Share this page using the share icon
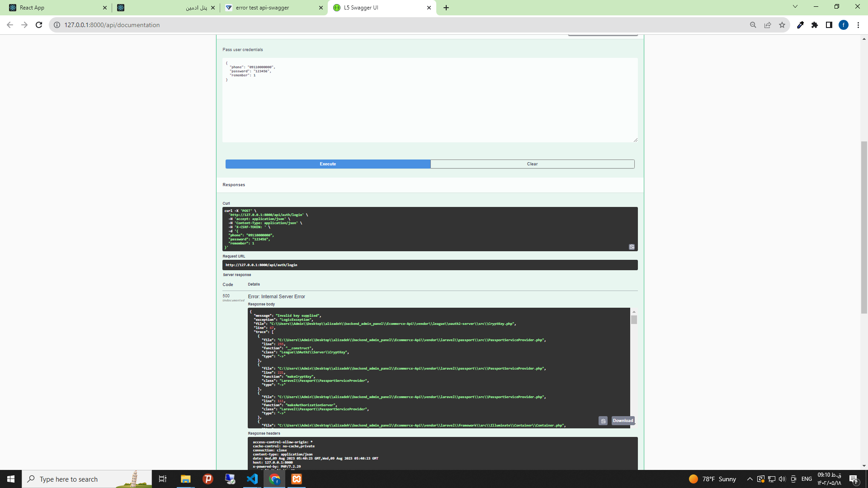The height and width of the screenshot is (488, 868). pyautogui.click(x=768, y=25)
